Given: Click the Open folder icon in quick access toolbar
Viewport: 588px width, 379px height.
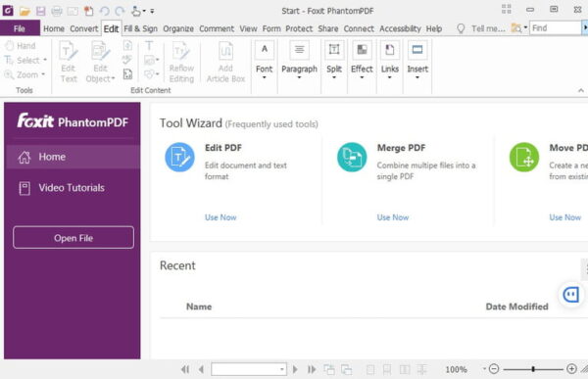Looking at the screenshot, I should (x=24, y=11).
